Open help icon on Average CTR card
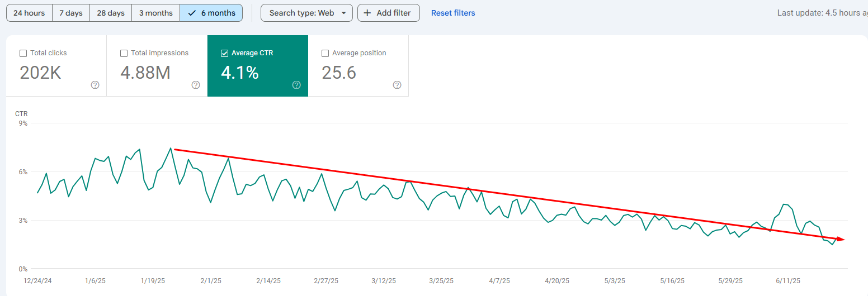 296,85
